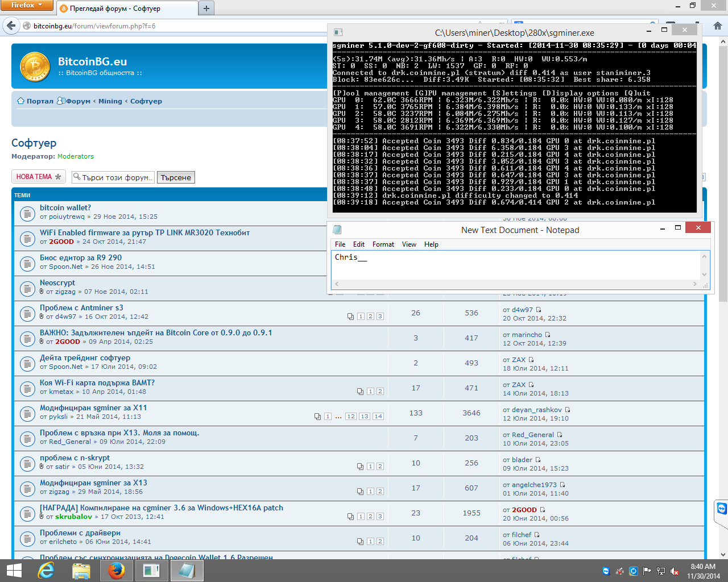728x582 pixels.
Task: Open the bitcoin wallet? topic
Action: (x=65, y=207)
